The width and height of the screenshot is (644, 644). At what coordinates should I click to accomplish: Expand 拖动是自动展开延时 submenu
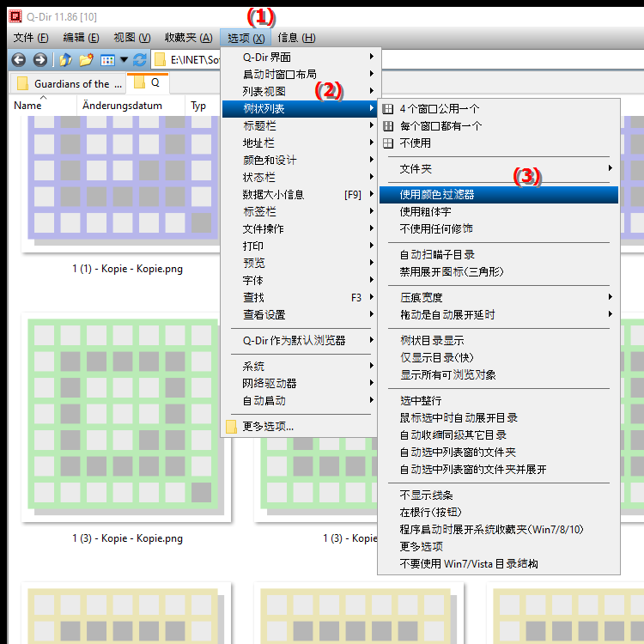click(498, 314)
